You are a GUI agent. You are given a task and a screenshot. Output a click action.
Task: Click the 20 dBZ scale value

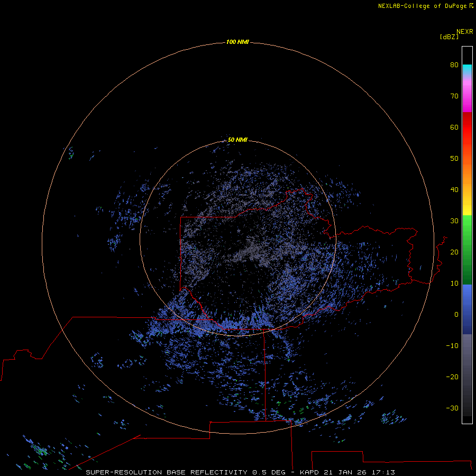tap(454, 252)
